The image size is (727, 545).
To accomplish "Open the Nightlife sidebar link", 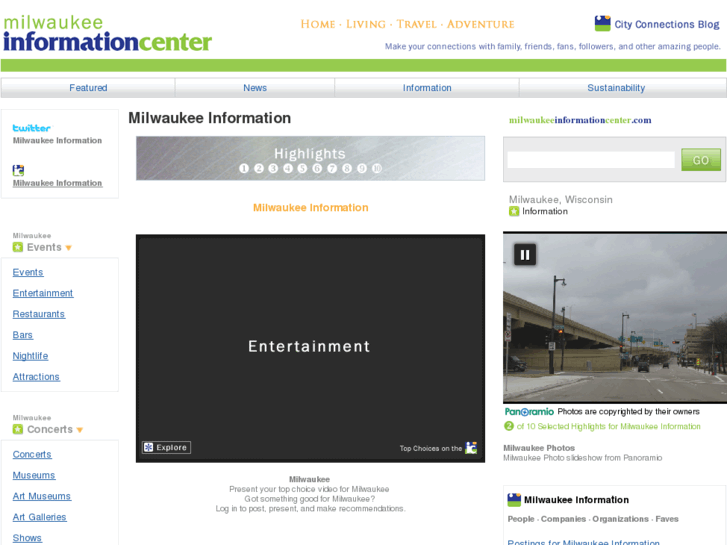I will pos(30,356).
